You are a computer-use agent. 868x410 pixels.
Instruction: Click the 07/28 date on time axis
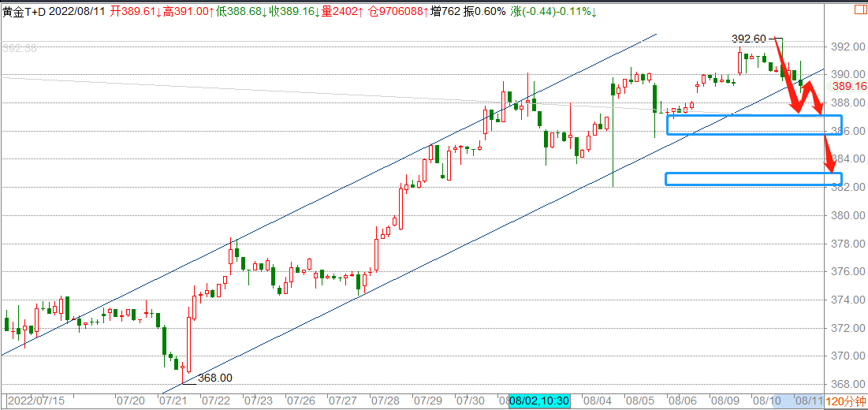pyautogui.click(x=385, y=400)
